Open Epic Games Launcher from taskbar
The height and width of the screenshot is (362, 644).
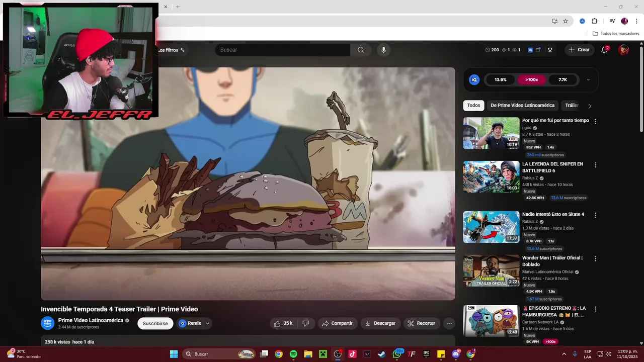click(x=426, y=354)
